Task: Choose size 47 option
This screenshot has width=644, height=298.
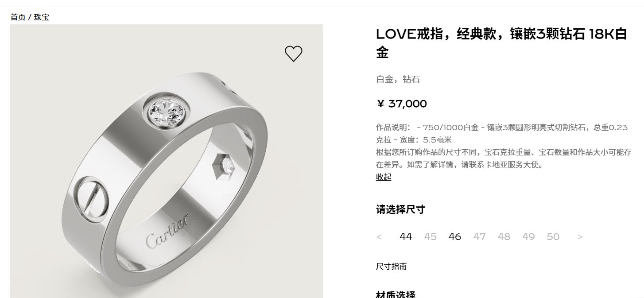Action: (479, 237)
